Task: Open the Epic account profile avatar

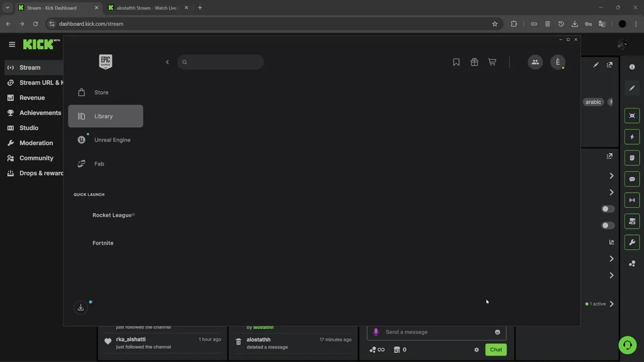Action: pos(557,62)
